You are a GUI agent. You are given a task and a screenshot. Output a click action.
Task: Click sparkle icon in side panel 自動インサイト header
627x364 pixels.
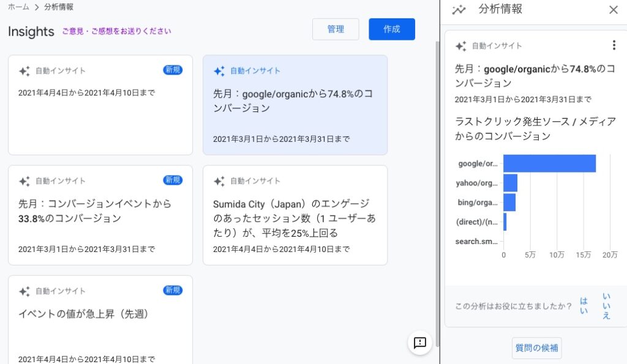coord(461,46)
